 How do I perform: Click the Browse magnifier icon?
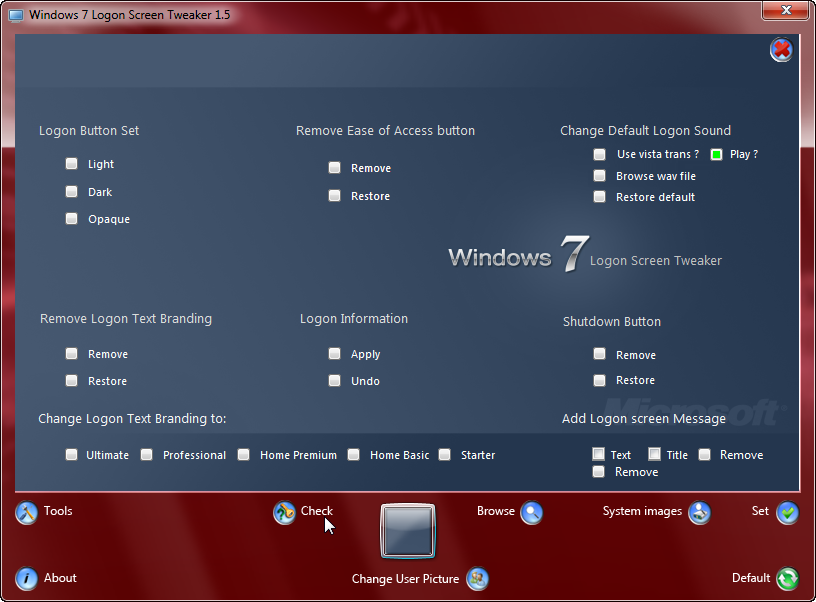[x=531, y=513]
